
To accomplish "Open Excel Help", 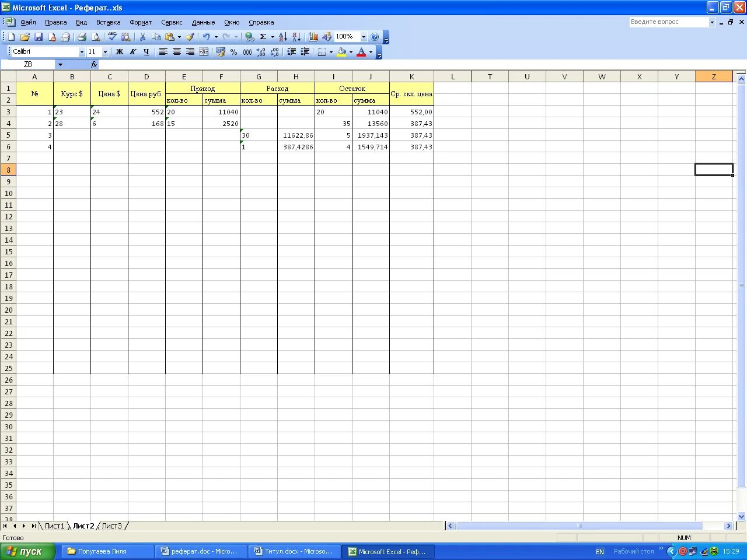I will tap(375, 37).
